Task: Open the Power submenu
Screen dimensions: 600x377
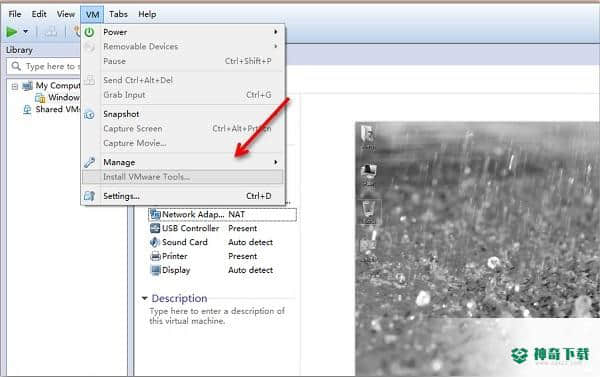Action: 183,32
